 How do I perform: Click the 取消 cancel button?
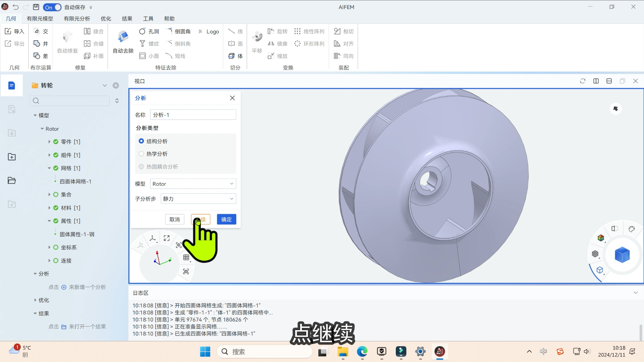click(x=174, y=220)
